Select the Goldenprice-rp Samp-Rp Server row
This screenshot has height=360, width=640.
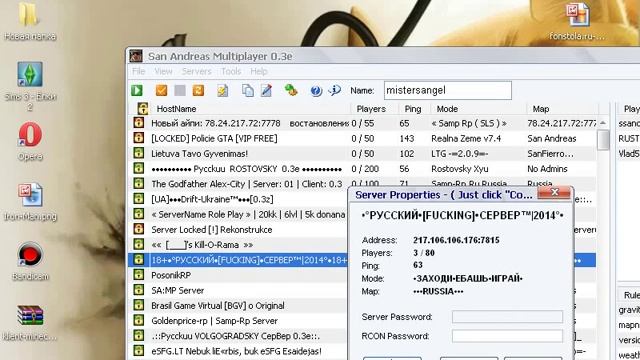click(x=238, y=320)
